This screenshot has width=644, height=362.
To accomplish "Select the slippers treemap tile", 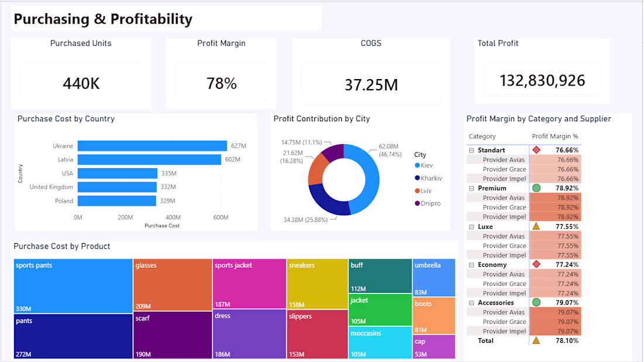I will [x=317, y=334].
